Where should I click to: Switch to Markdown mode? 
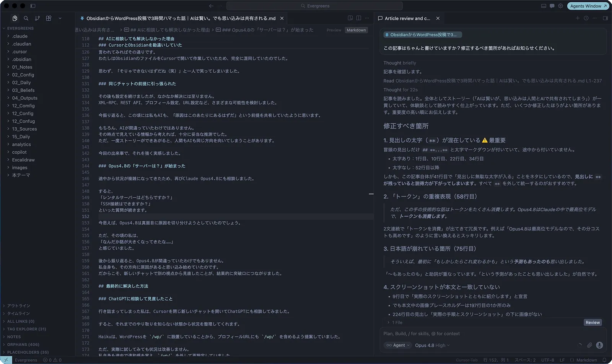click(356, 30)
